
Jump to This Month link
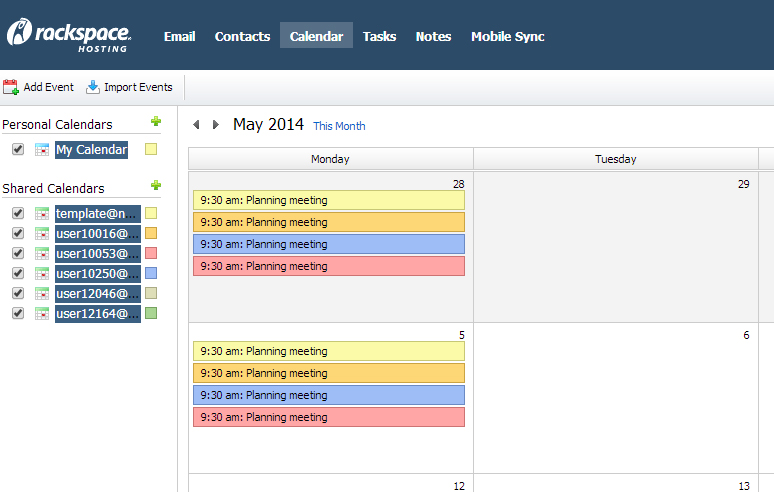339,126
